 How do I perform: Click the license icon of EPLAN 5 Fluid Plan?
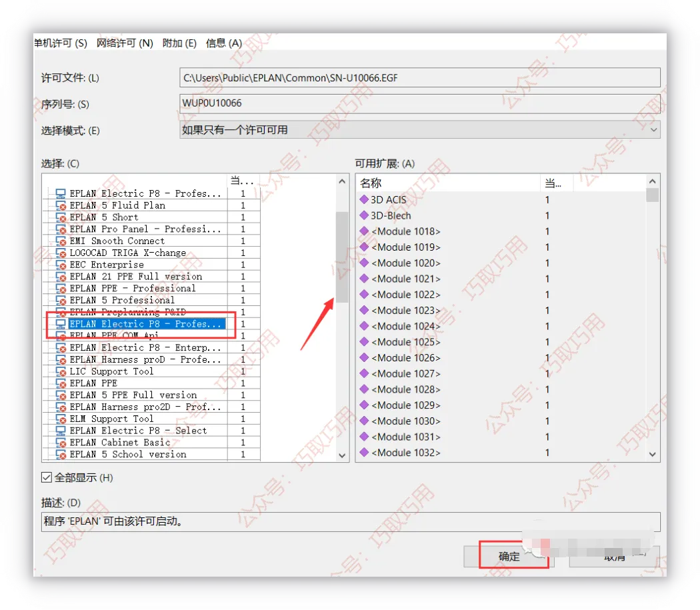pyautogui.click(x=61, y=205)
